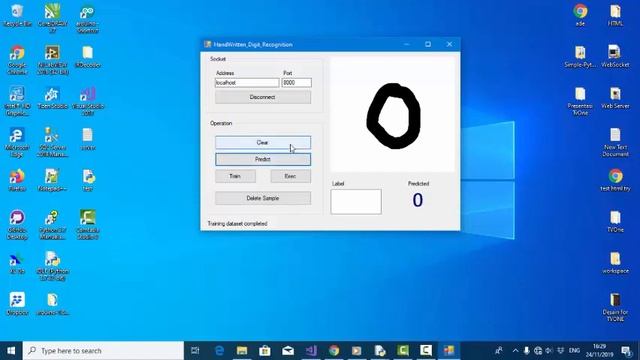The image size is (640, 360).
Task: Open Visual Studio 2017 desktop shortcut
Action: coord(88,101)
